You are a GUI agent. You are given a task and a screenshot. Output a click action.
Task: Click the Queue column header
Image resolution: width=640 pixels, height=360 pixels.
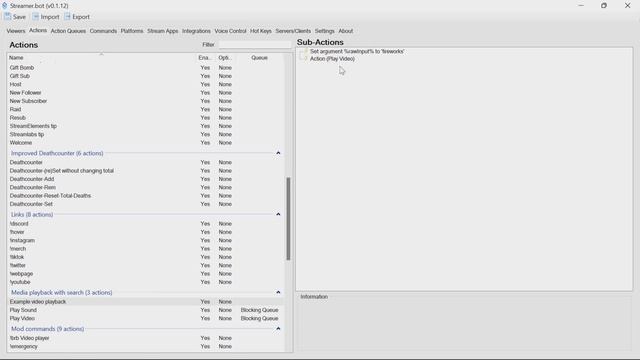tap(260, 58)
